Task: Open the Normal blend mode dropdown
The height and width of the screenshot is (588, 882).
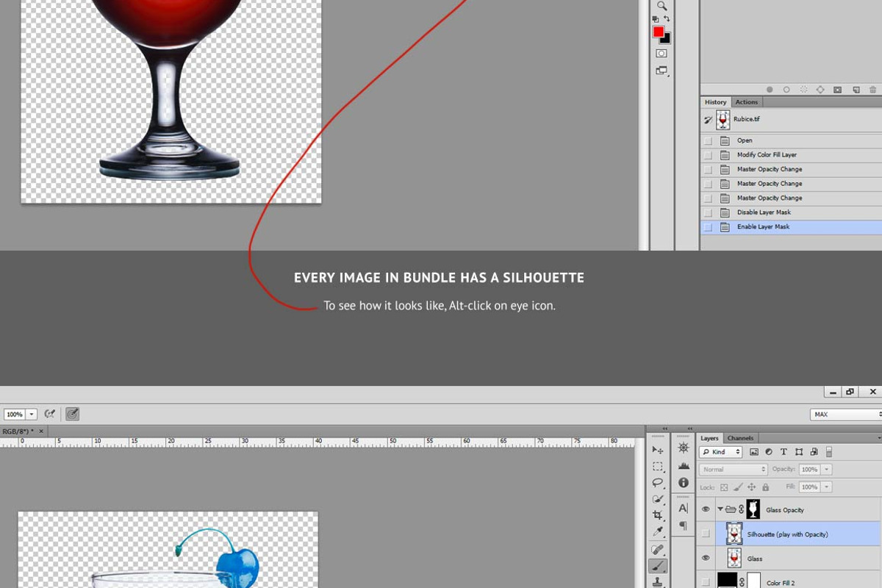Action: pos(734,470)
